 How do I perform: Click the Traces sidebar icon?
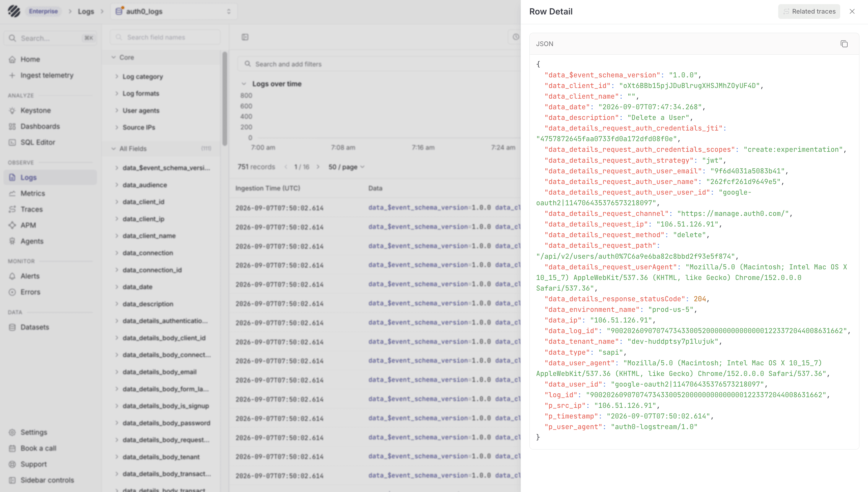pos(12,209)
